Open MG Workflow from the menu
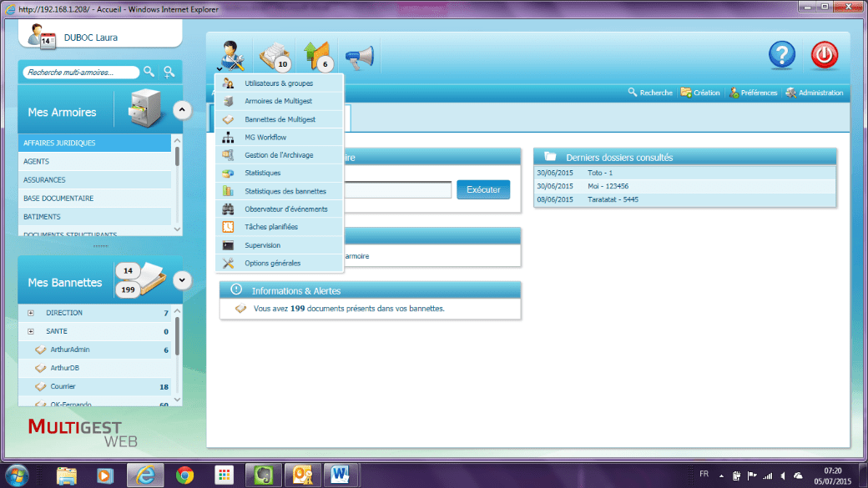The height and width of the screenshot is (488, 868). click(265, 138)
